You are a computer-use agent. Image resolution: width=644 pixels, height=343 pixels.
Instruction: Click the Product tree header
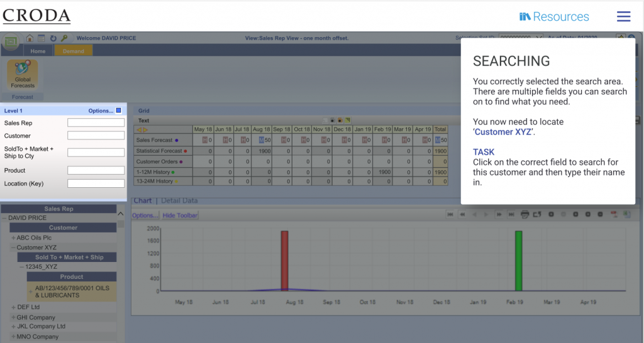tap(72, 276)
